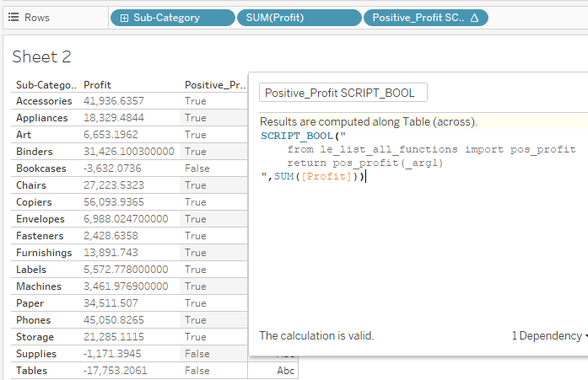Select the Bookcases sub-category label
Screen dimensions: 588x380
(40, 169)
